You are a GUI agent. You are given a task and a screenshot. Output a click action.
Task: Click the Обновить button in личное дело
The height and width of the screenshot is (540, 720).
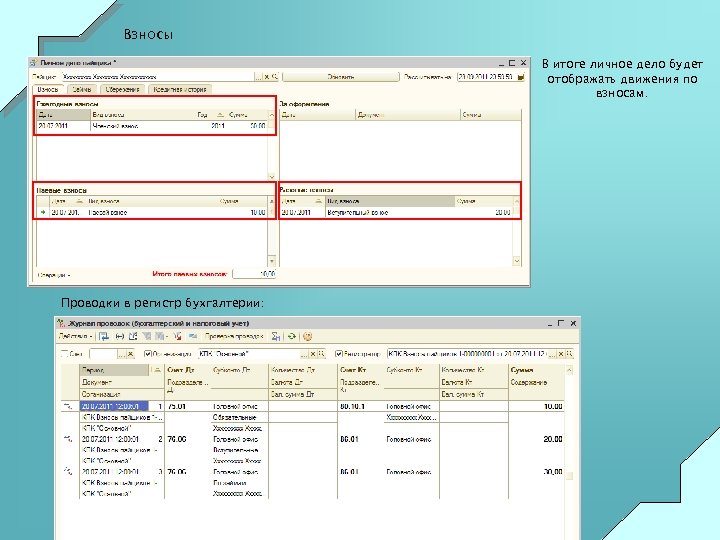pos(341,77)
